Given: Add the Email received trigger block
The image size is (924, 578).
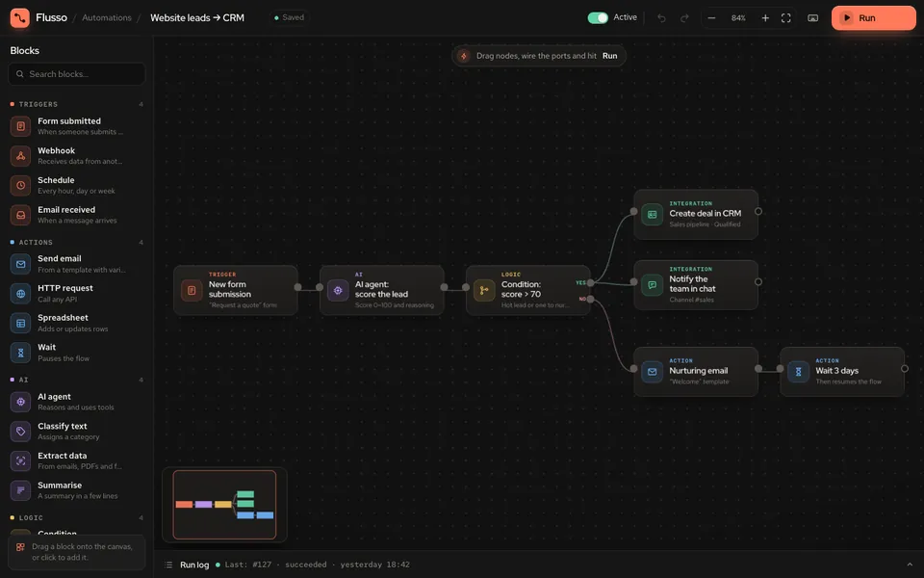Looking at the screenshot, I should (x=77, y=215).
